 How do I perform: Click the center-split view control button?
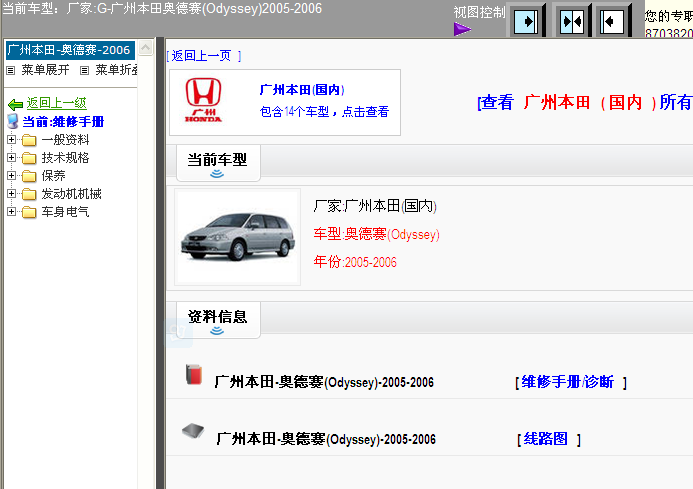pos(572,21)
